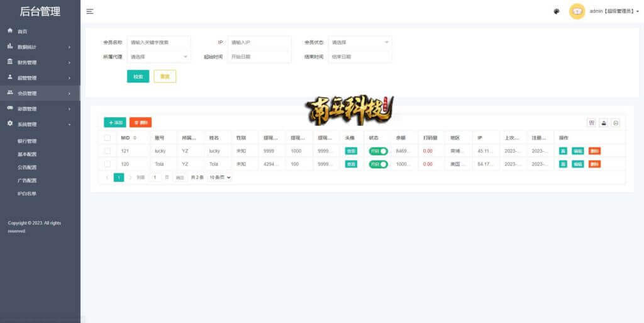644x323 pixels.
Task: Open 广告配置 submenu item
Action: point(27,181)
